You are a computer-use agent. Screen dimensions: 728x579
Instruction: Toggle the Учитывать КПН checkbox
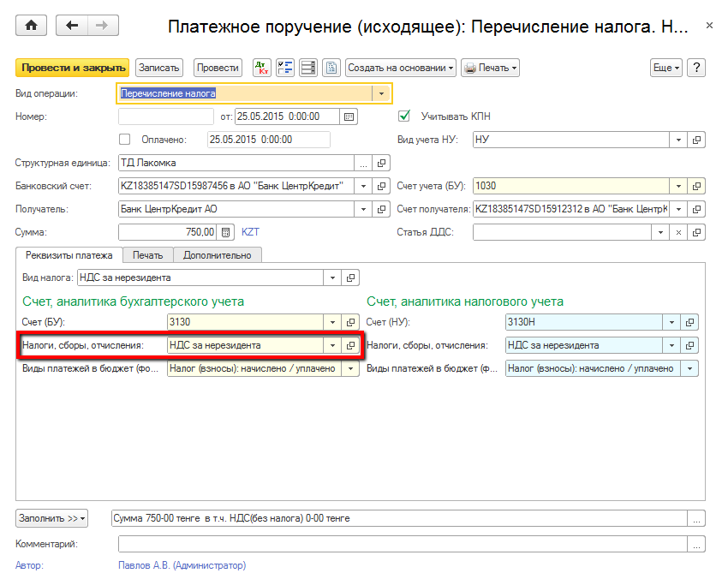[404, 116]
